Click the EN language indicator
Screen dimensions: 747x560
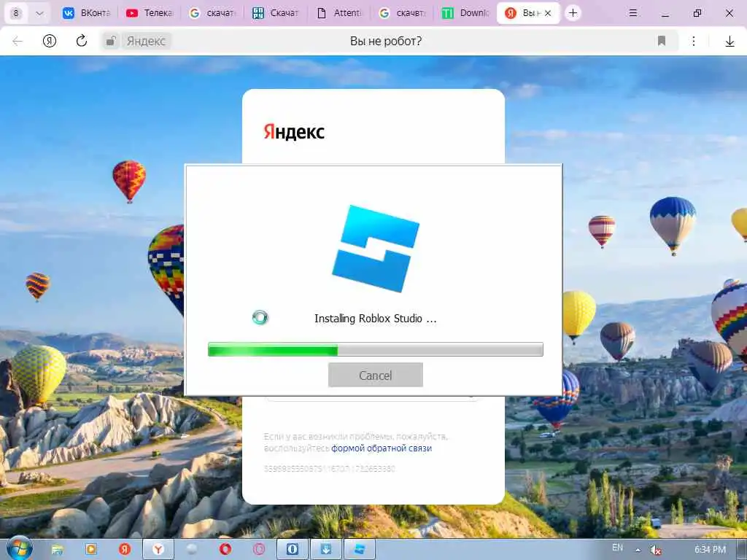(617, 547)
